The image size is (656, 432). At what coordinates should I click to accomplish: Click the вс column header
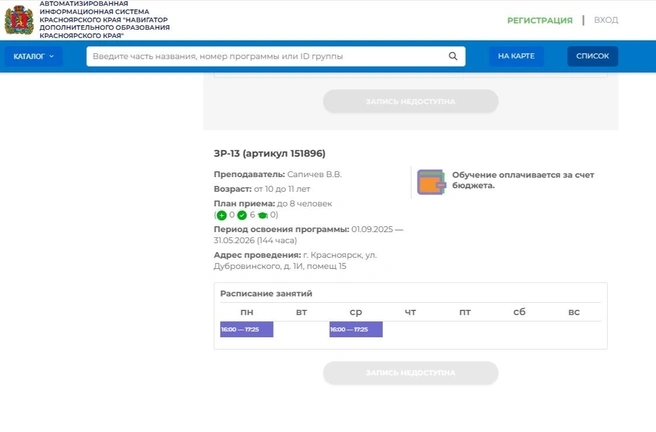coord(574,312)
